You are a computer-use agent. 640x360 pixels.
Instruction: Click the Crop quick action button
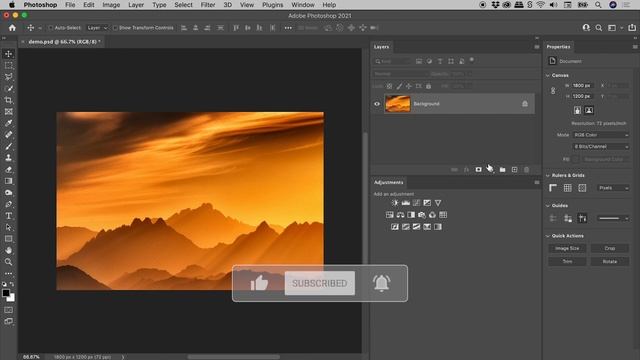pos(610,248)
